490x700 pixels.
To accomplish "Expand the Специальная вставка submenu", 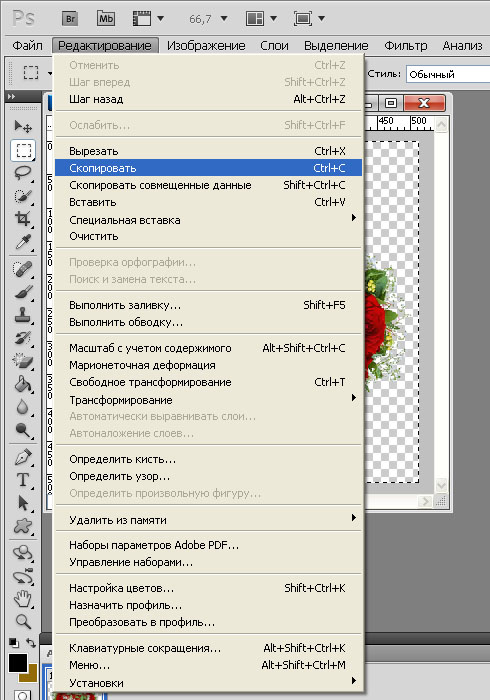I will pos(208,219).
